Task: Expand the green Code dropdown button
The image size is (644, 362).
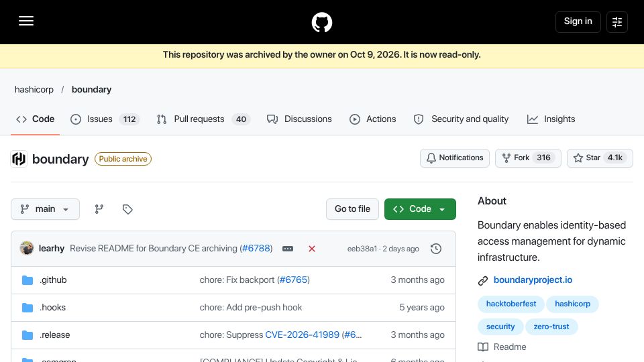Action: click(420, 209)
